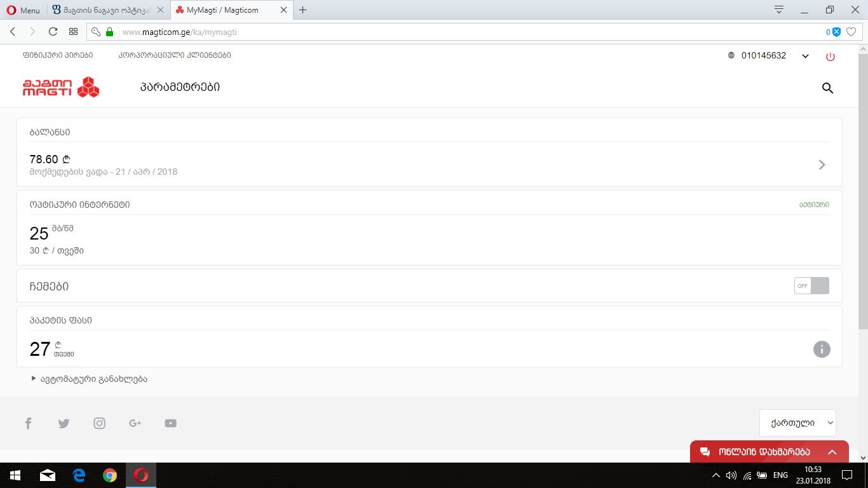Open the Instagram social icon
The height and width of the screenshot is (488, 868).
(99, 423)
